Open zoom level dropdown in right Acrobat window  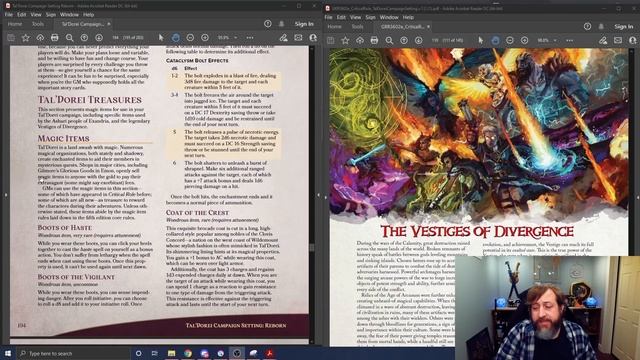coord(555,40)
